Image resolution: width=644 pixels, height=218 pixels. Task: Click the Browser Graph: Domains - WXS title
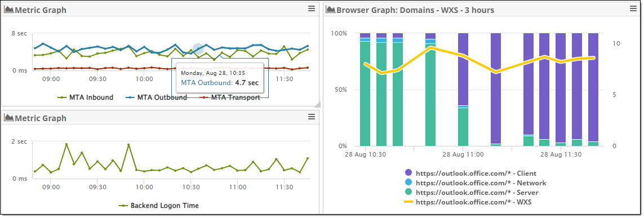(x=415, y=10)
